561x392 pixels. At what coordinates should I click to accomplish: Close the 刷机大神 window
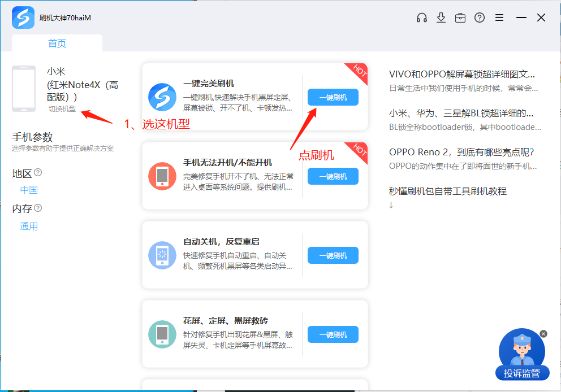coord(541,18)
